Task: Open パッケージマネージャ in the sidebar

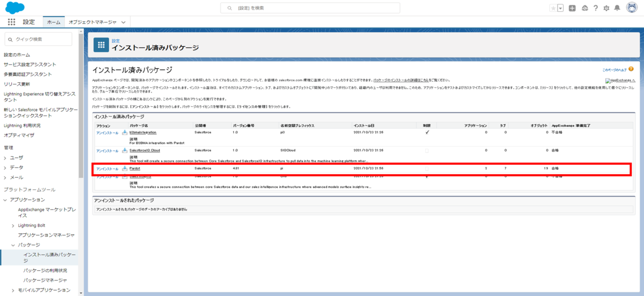Action: click(45, 280)
